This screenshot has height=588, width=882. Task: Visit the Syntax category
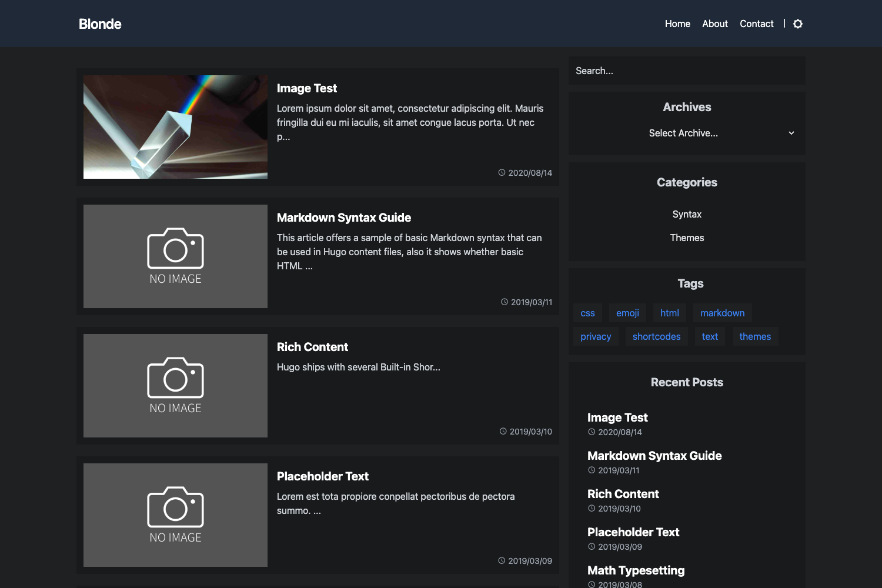point(687,214)
